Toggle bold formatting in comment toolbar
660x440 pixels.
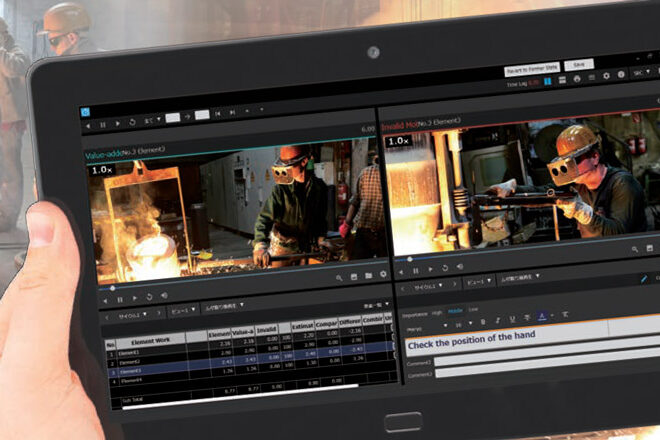[x=483, y=320]
